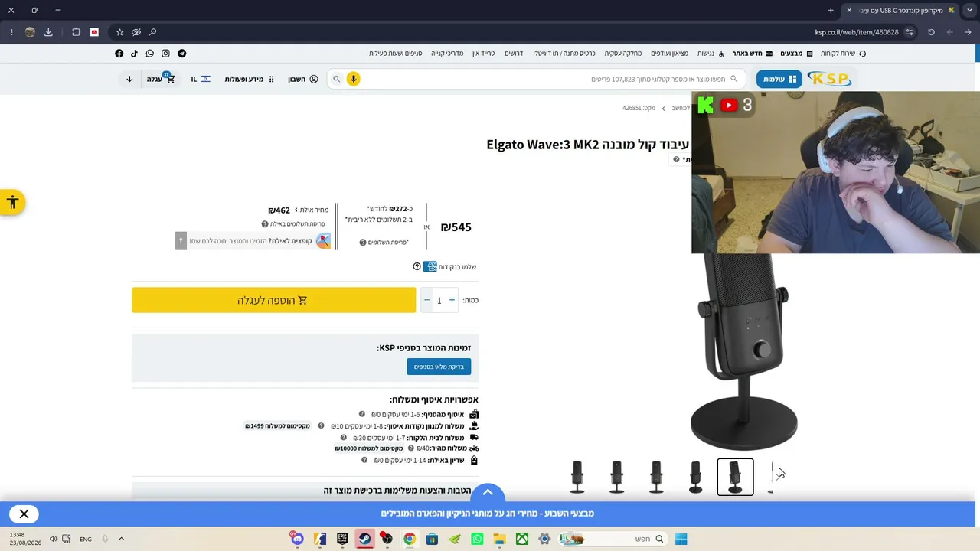
Task: Select the active browser tab
Action: [x=902, y=10]
